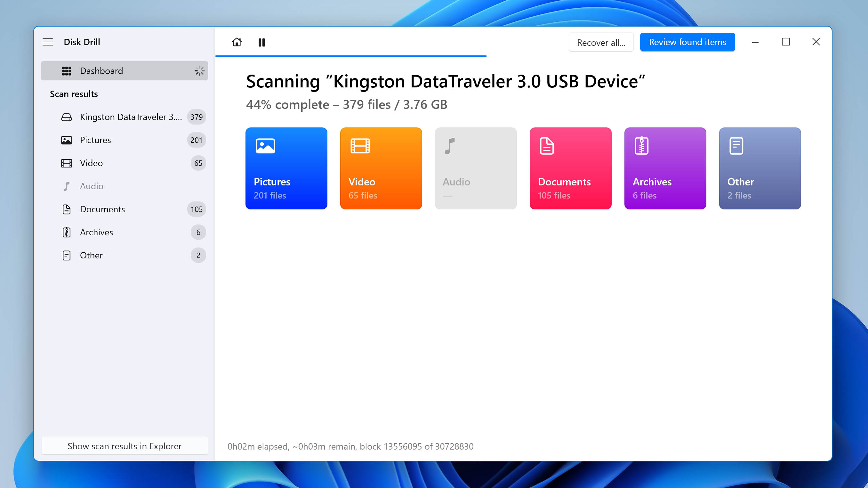Open the blue Pictures tile

(x=286, y=168)
